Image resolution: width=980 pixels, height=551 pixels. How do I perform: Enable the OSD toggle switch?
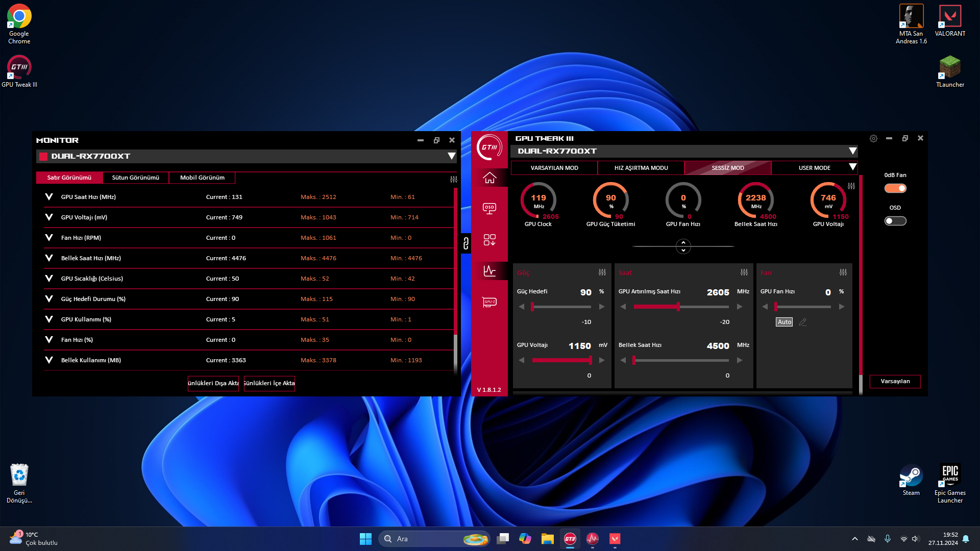(895, 221)
